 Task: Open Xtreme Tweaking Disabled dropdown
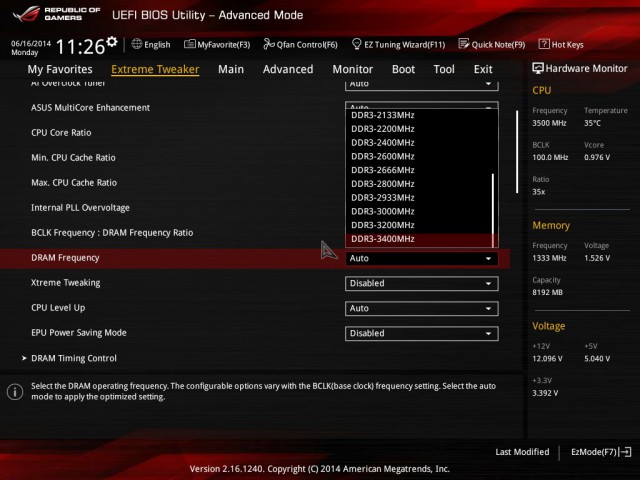tap(422, 283)
